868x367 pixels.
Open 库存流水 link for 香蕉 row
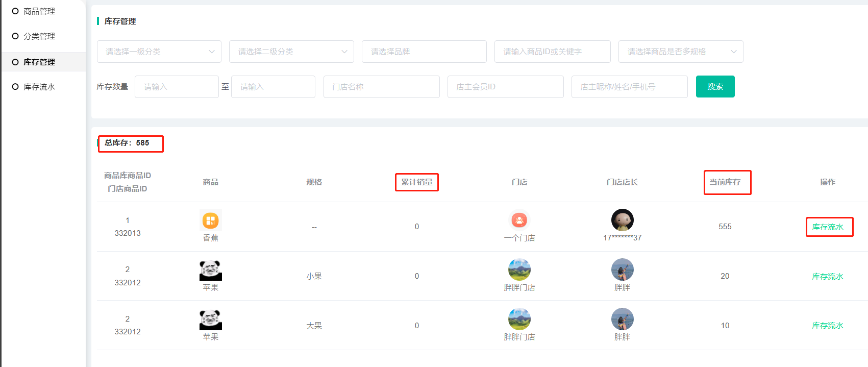tap(827, 227)
